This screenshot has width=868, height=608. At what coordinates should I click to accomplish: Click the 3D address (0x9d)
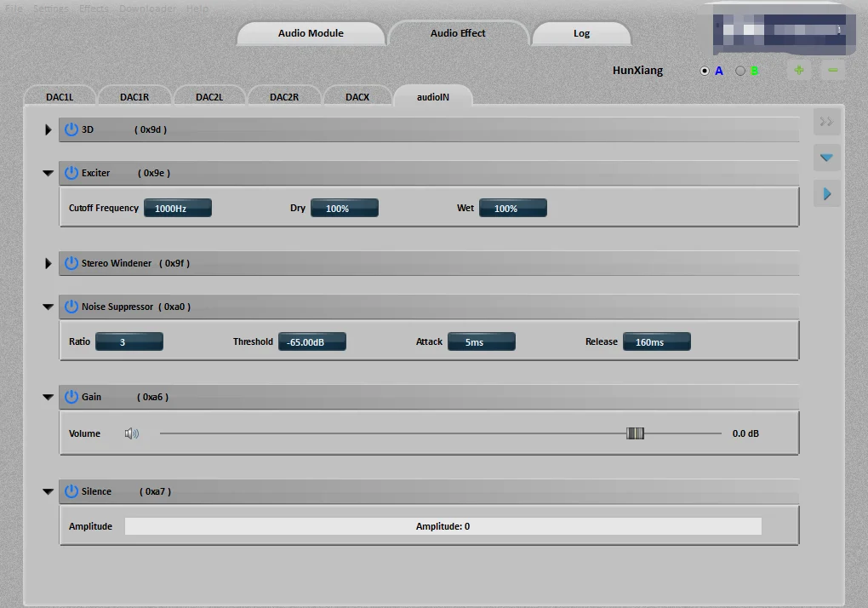[x=151, y=129]
